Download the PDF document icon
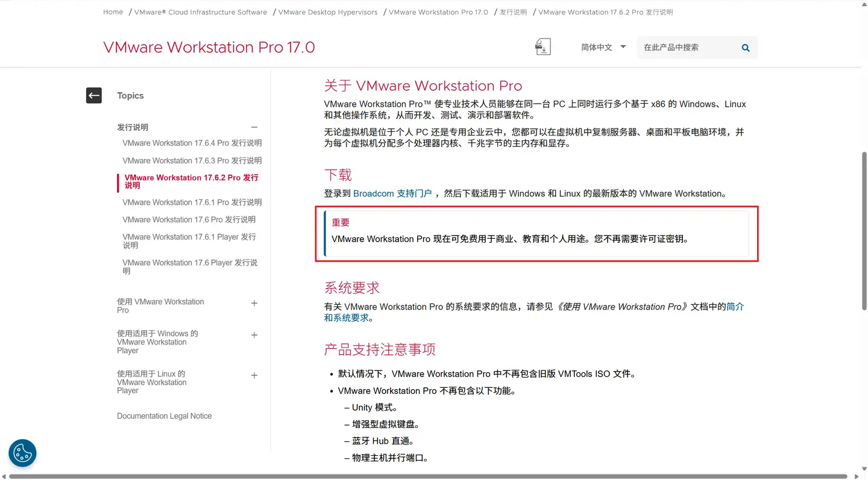The width and height of the screenshot is (868, 480). click(543, 47)
